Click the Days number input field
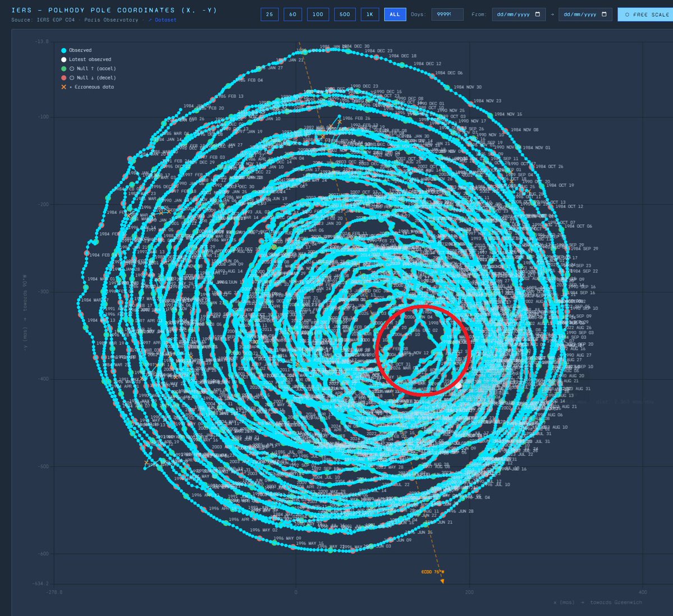The width and height of the screenshot is (673, 616). pos(447,14)
